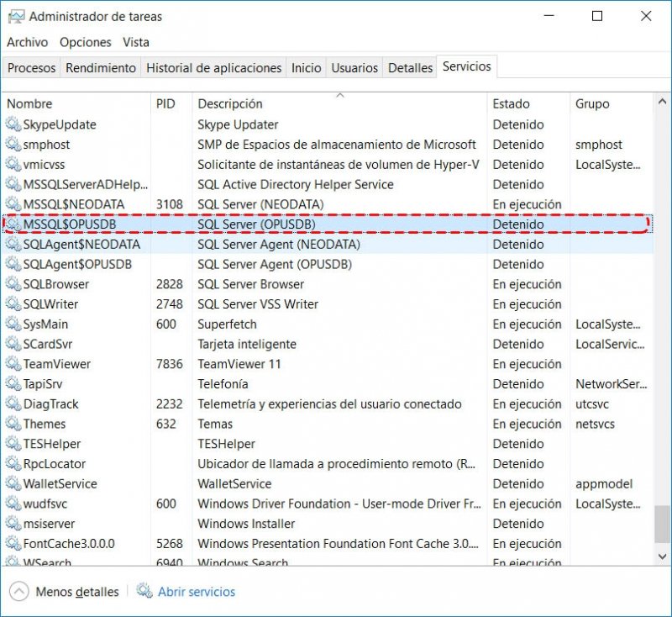Sort services by the Descripción column header
This screenshot has height=617, width=672.
pyautogui.click(x=229, y=104)
